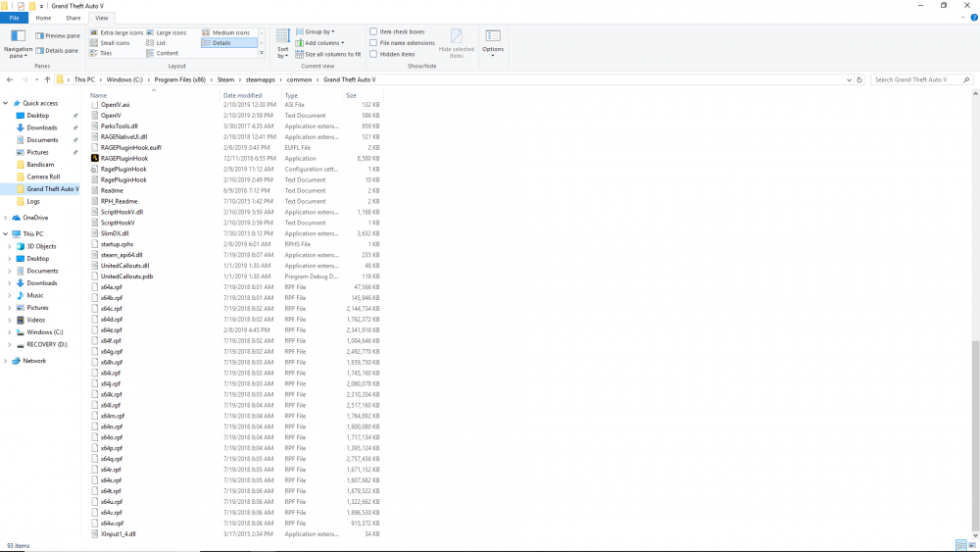Screen dimensions: 980x552
Task: Open the Share ribbon tab
Action: pos(73,18)
